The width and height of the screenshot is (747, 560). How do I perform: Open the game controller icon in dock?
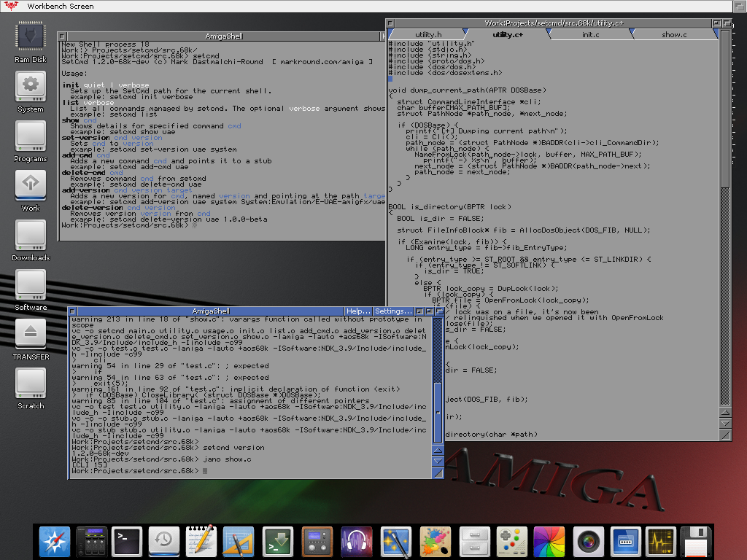(x=512, y=541)
